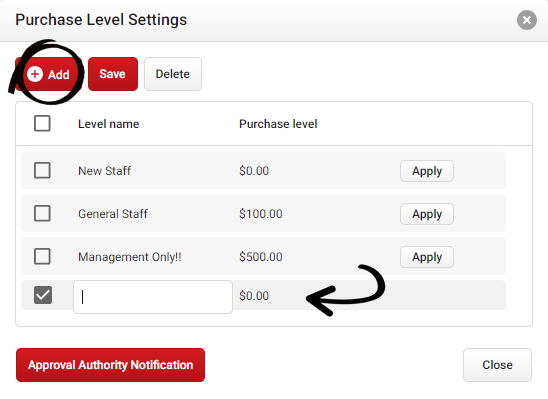Select the General Staff level name
This screenshot has width=548, height=399.
113,214
